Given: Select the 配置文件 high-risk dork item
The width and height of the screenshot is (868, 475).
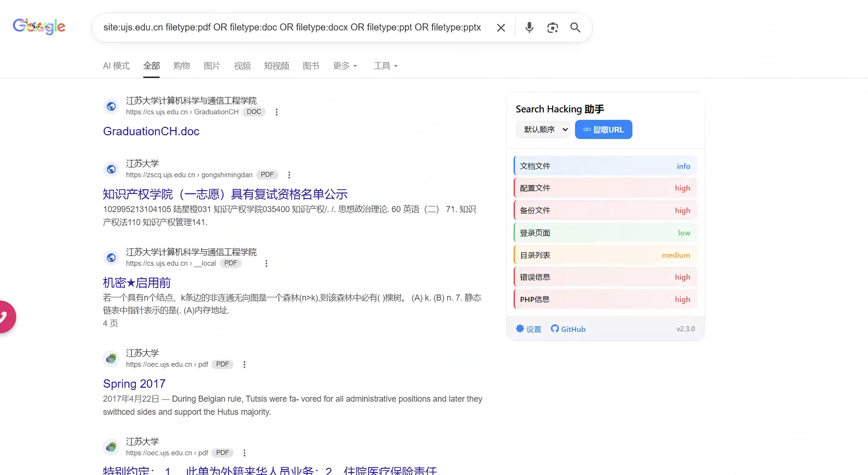Looking at the screenshot, I should (605, 188).
